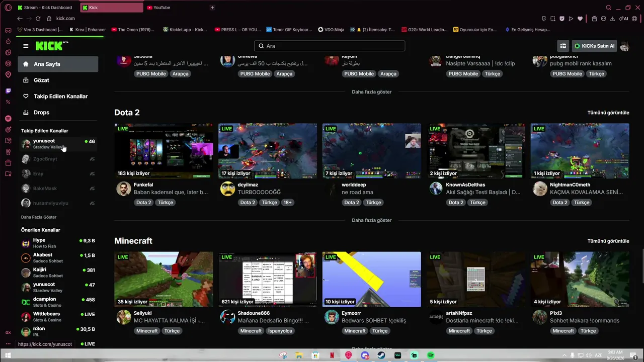Viewport: 644px width, 362px height.
Task: Click the Ara search field
Action: pyautogui.click(x=330, y=46)
